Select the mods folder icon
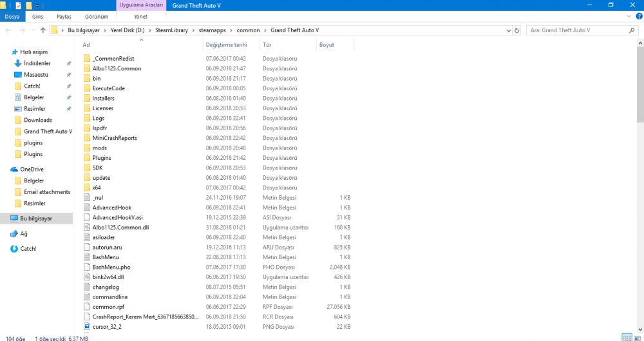 pyautogui.click(x=87, y=148)
